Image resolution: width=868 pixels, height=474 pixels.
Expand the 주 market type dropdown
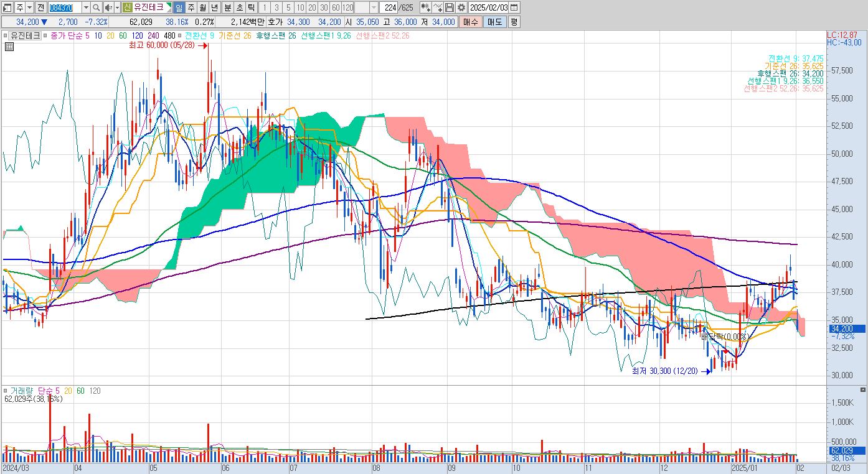click(x=28, y=7)
